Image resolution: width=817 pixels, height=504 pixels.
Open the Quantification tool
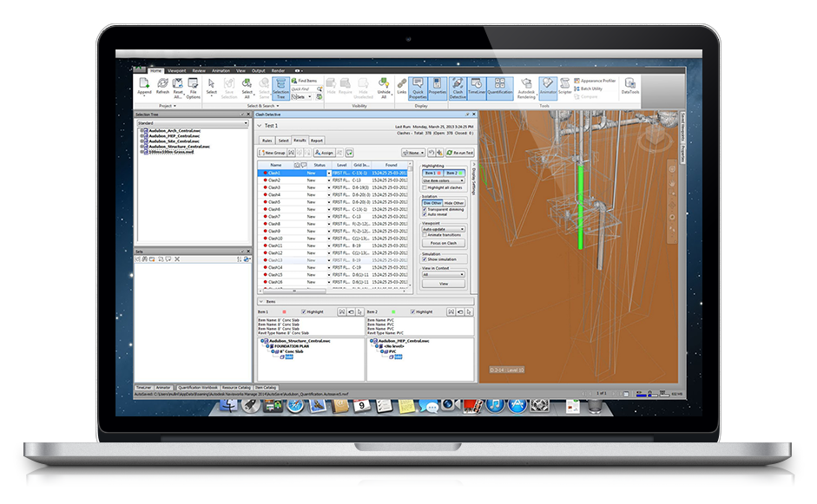(x=500, y=87)
